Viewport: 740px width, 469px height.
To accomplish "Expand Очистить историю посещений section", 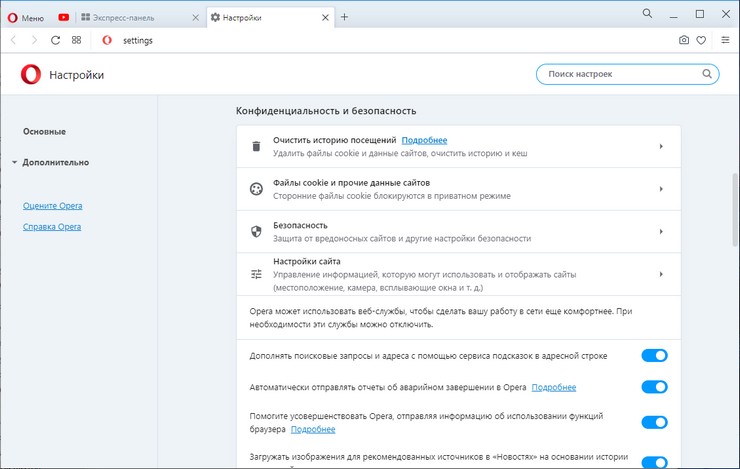I will (460, 147).
